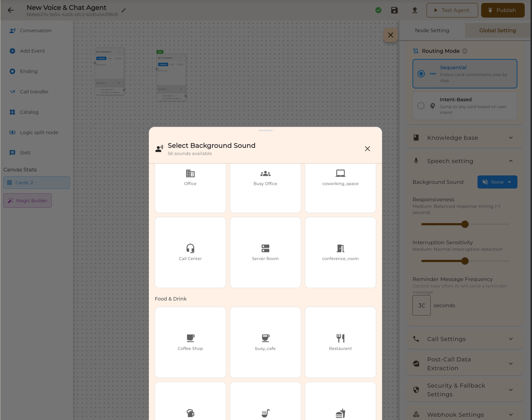Click the upload arrow icon
532x420 pixels.
tap(415, 10)
